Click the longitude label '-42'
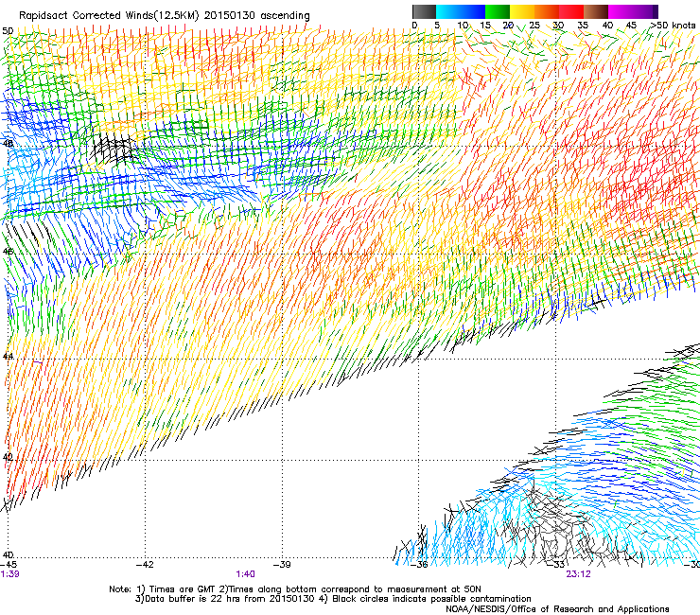700x615 pixels. (145, 565)
